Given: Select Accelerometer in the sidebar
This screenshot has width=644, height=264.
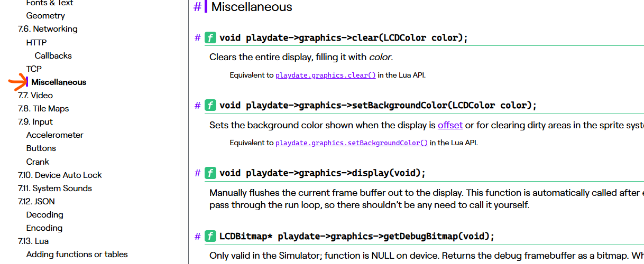Looking at the screenshot, I should (x=55, y=135).
